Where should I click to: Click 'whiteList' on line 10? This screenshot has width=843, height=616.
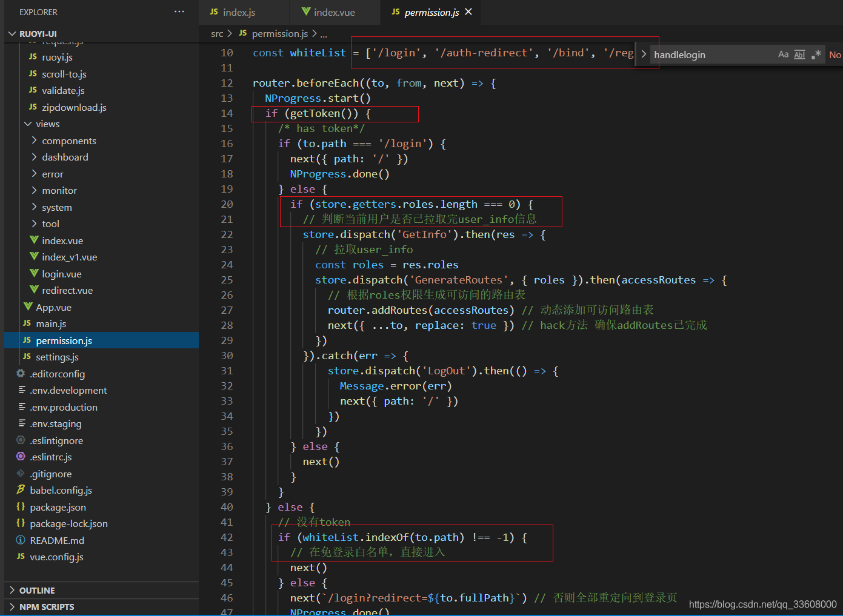[318, 53]
